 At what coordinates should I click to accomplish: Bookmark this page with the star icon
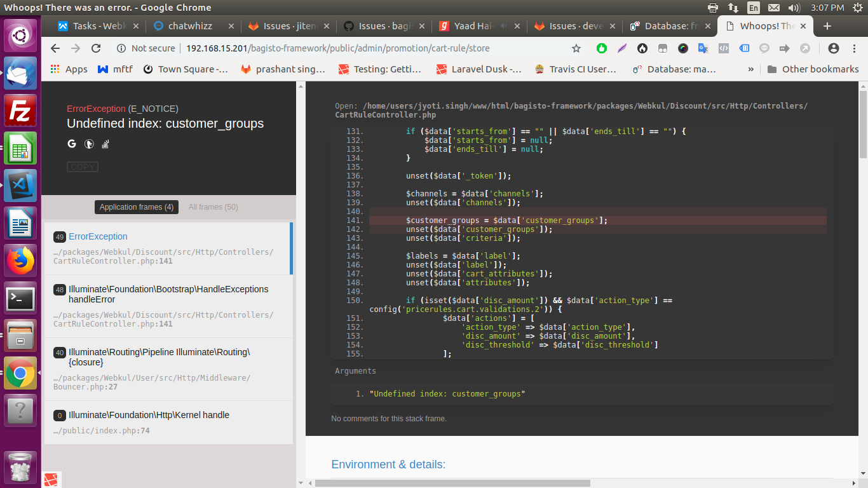(x=576, y=48)
